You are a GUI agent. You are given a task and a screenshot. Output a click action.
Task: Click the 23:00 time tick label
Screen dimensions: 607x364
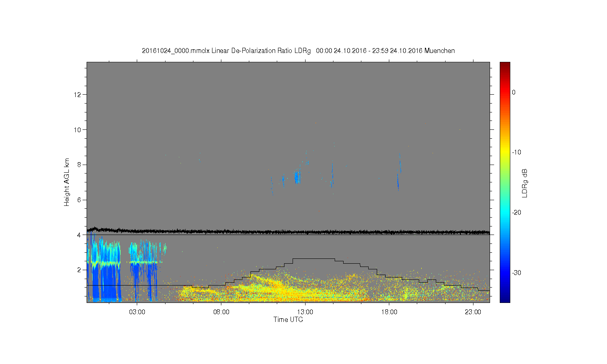coord(473,312)
